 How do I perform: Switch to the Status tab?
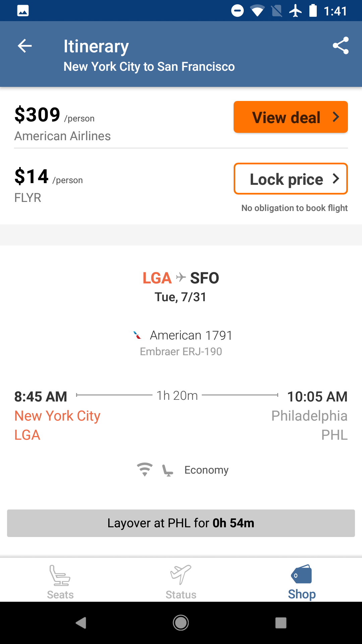tap(181, 582)
